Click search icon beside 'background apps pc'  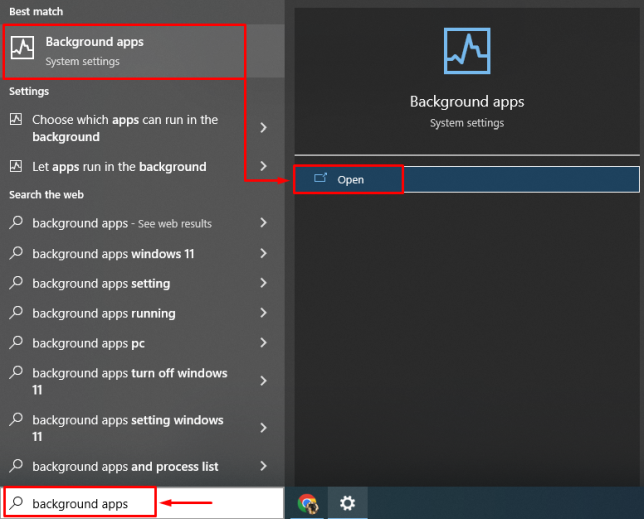point(16,342)
